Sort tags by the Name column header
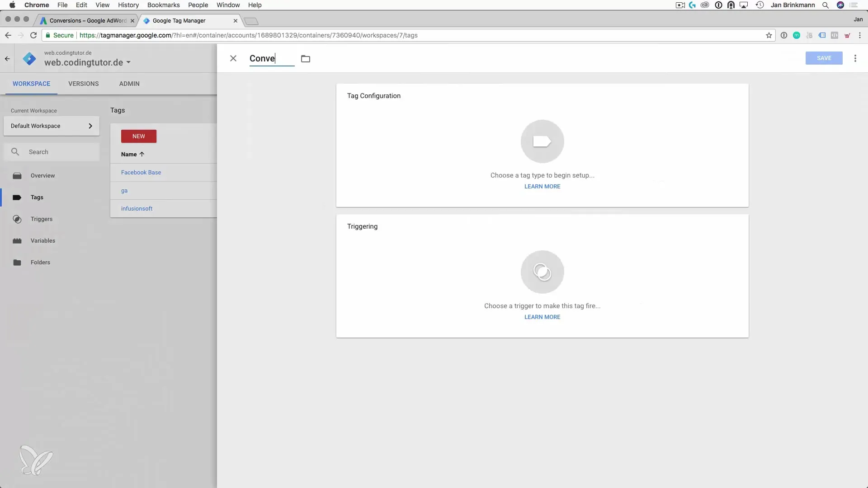This screenshot has height=488, width=868. pyautogui.click(x=132, y=155)
